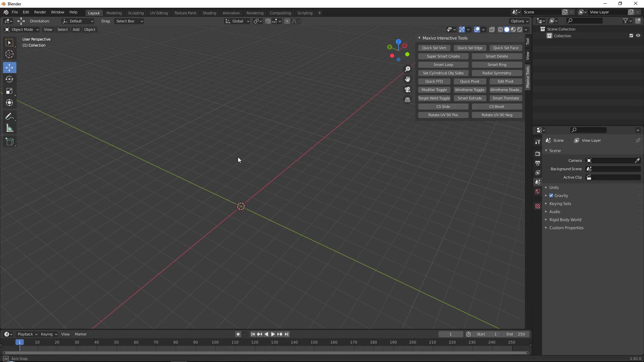The height and width of the screenshot is (362, 644).
Task: Play animation forward button
Action: 273,334
